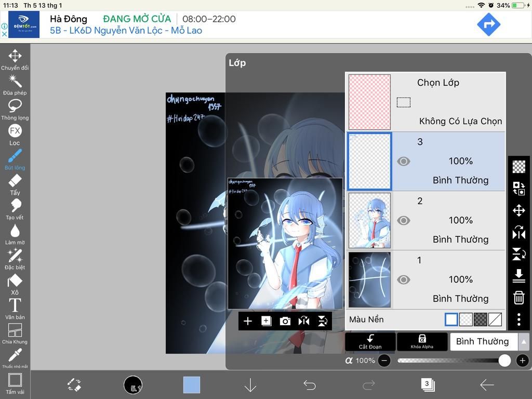Open the layers button showing 3

[x=428, y=385]
